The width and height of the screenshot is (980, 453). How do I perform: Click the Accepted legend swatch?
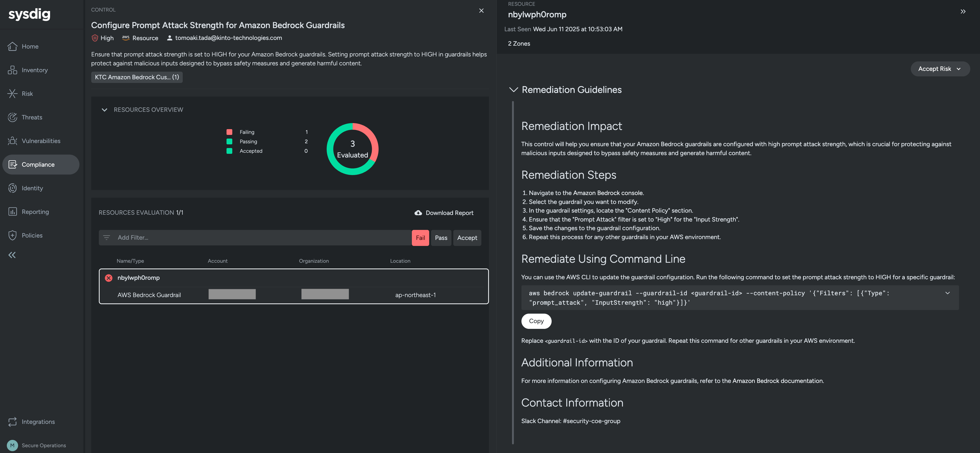[x=229, y=151]
